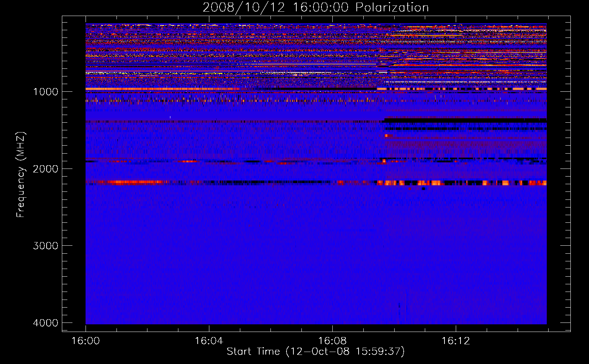This screenshot has height=364, width=589.
Task: Click the plot title '2008/10/12 16:00:00 Polarization'
Action: (x=316, y=8)
